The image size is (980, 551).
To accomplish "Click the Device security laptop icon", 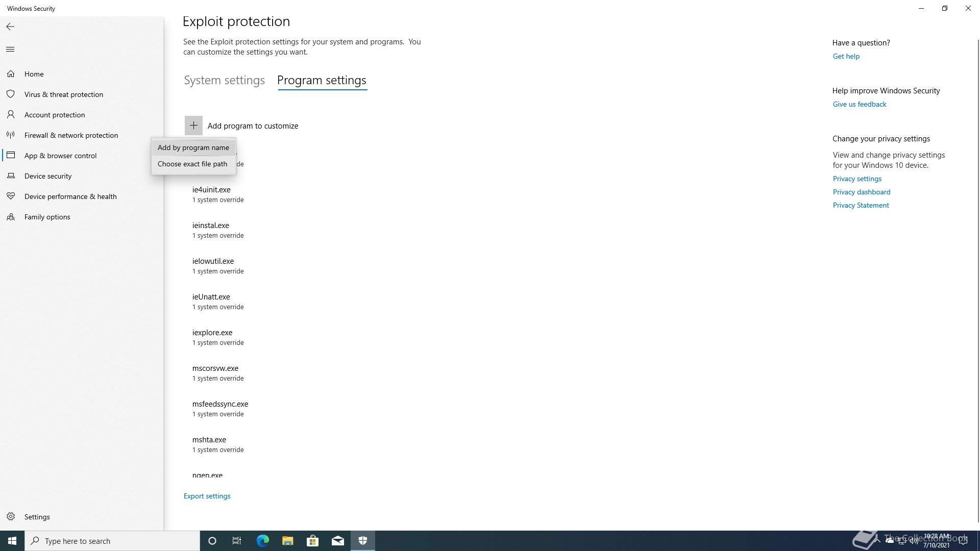I will point(10,176).
